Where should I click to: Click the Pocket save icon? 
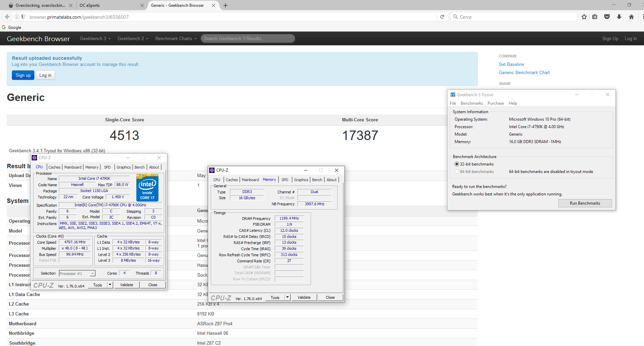click(x=607, y=17)
